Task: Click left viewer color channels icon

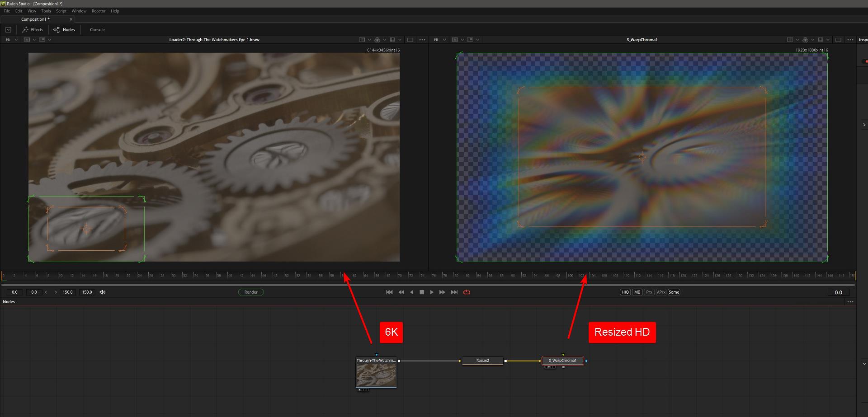Action: click(377, 40)
